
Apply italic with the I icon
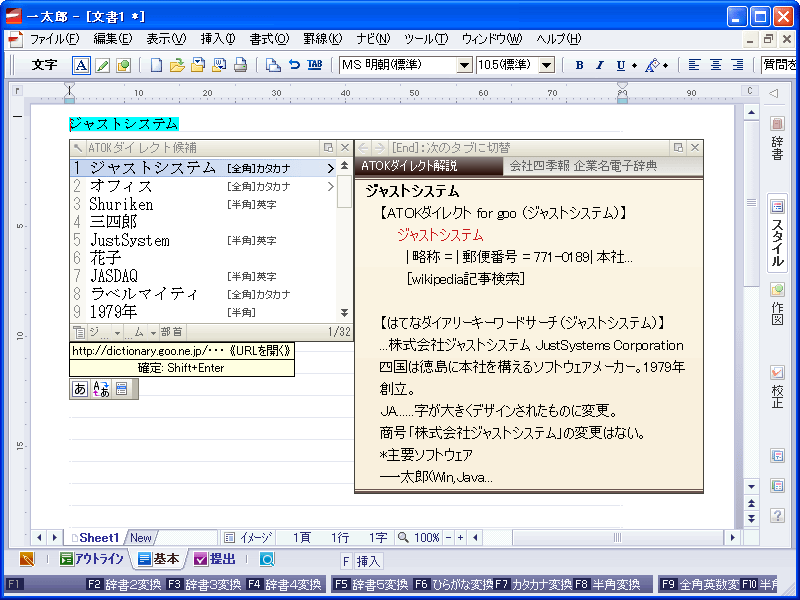[600, 65]
